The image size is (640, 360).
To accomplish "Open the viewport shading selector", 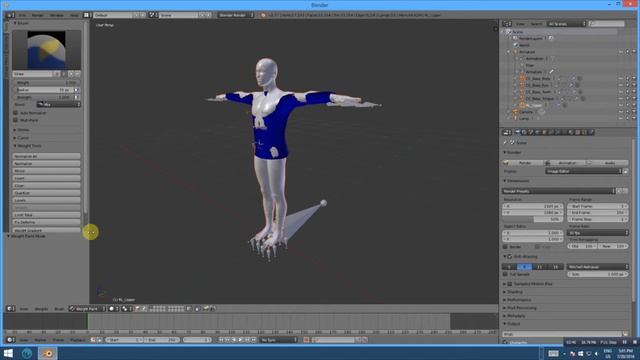I will pyautogui.click(x=113, y=309).
